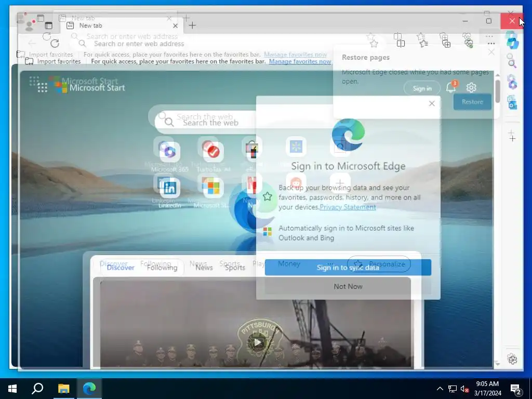532x399 pixels.
Task: Open Collections panel
Action: pos(446,44)
